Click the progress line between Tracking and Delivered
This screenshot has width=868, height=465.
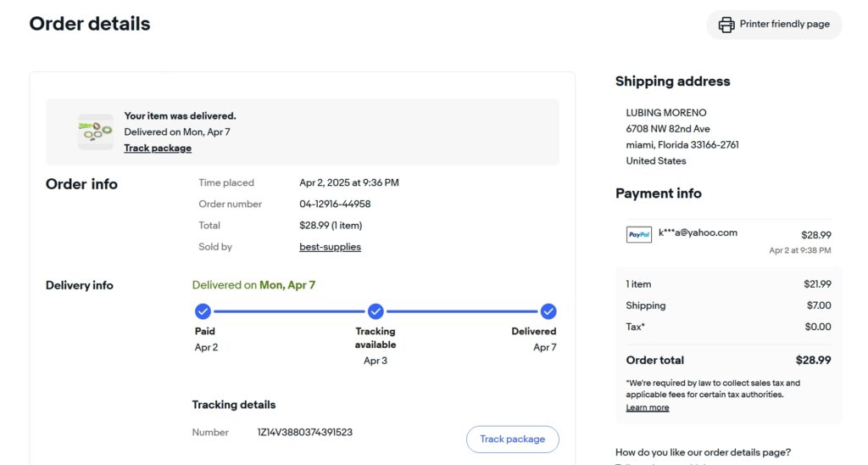pyautogui.click(x=462, y=311)
